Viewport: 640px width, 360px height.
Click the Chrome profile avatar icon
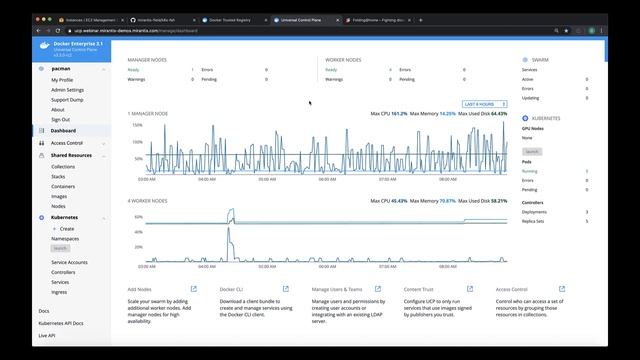591,31
